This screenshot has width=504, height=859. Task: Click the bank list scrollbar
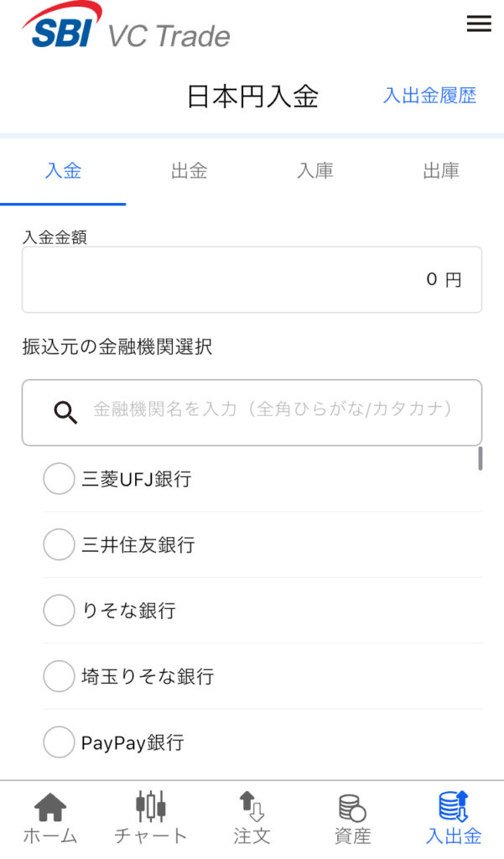[x=481, y=459]
